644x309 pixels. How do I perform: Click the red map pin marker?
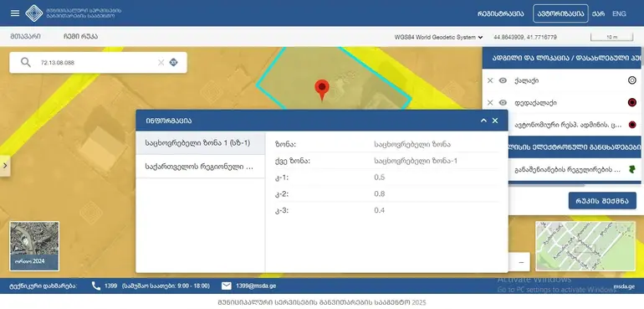322,90
